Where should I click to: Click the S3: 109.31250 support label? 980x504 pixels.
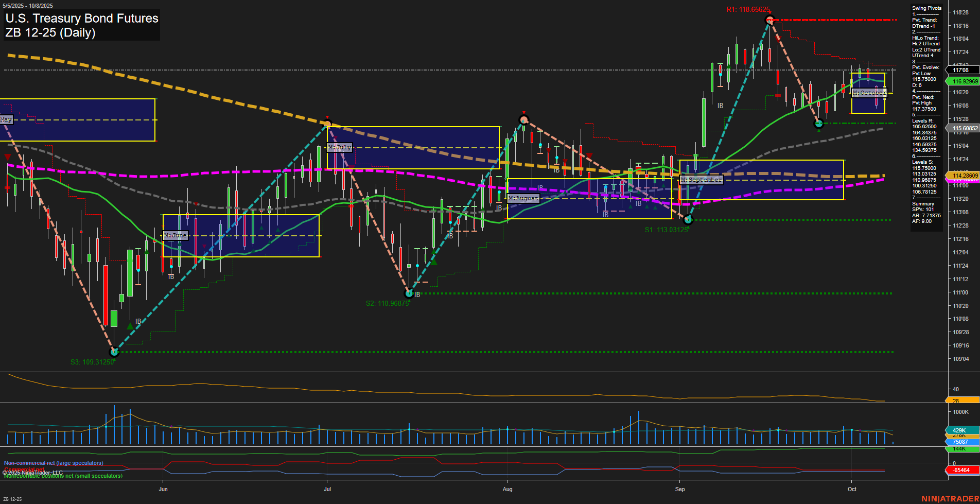tap(92, 362)
